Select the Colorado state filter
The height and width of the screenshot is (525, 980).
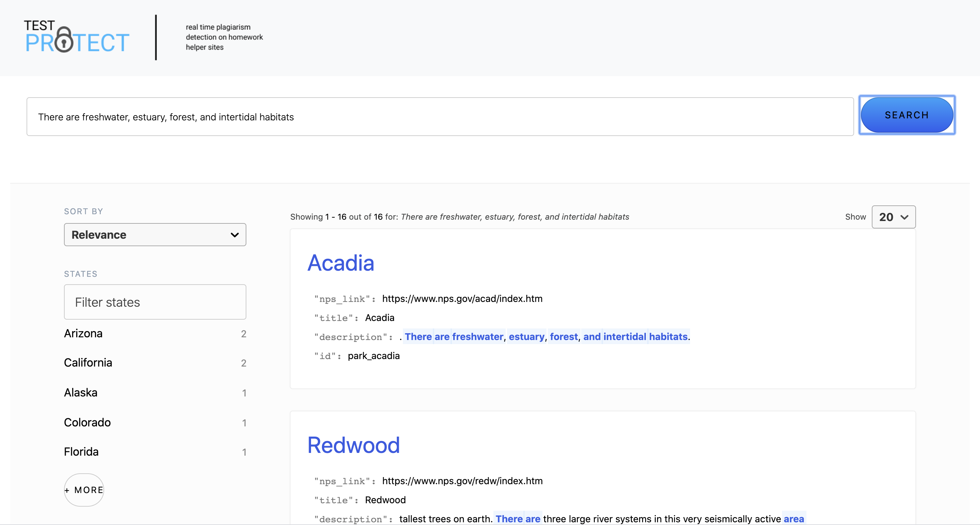(x=87, y=422)
